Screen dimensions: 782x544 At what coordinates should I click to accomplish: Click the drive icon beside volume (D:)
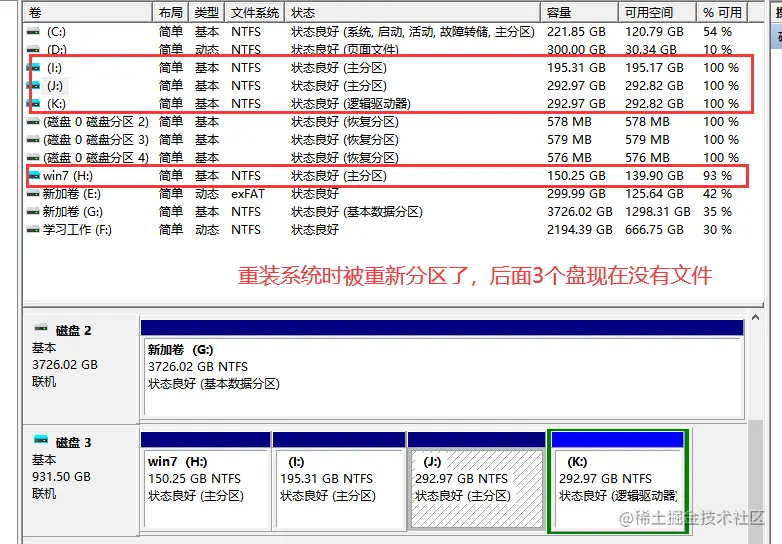pyautogui.click(x=33, y=50)
